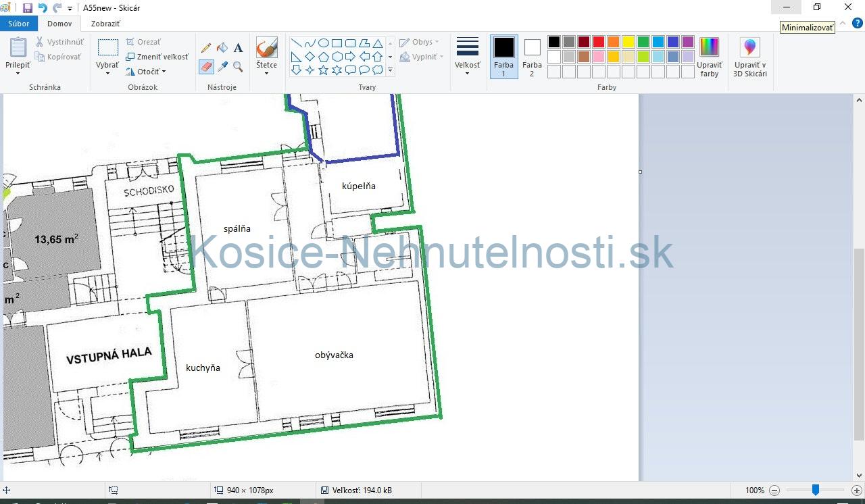This screenshot has height=504, width=865.
Task: Choose the Curve shape
Action: point(310,43)
